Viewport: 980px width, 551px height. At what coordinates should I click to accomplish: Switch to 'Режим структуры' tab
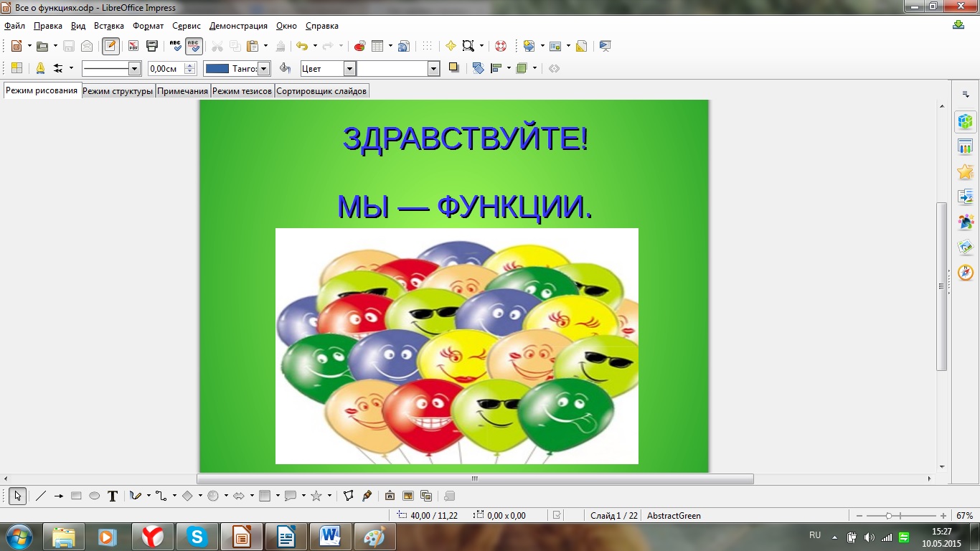point(118,91)
